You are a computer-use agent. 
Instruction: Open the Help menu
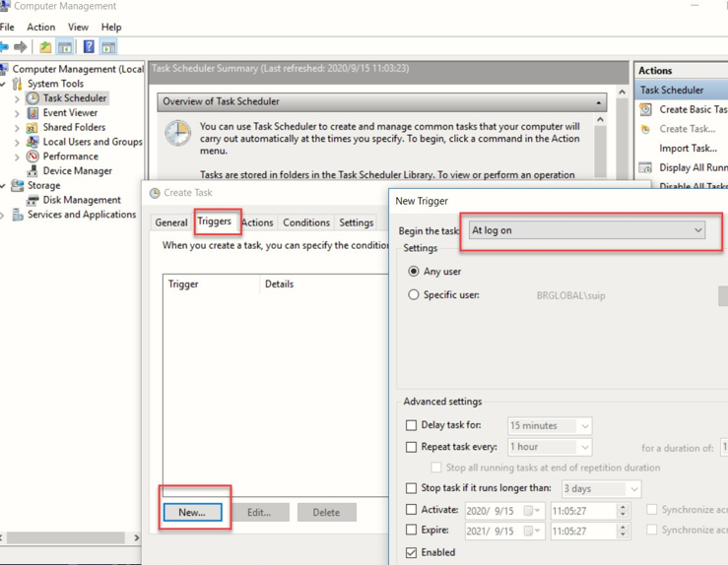coord(111,27)
